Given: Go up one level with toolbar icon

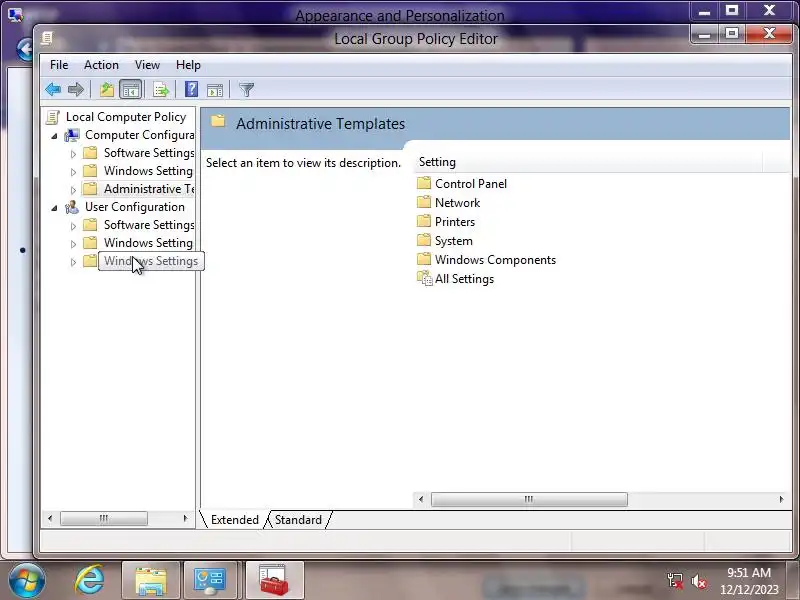Looking at the screenshot, I should click(x=107, y=90).
